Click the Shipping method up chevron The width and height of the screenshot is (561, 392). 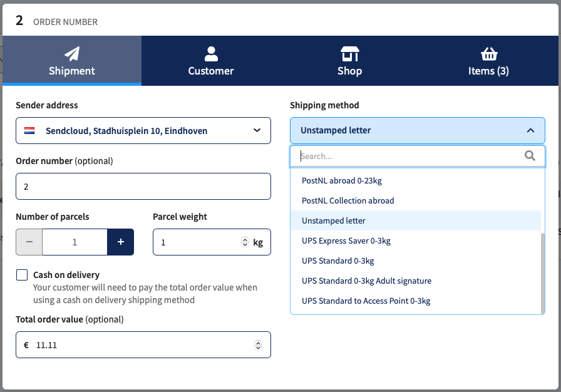530,130
